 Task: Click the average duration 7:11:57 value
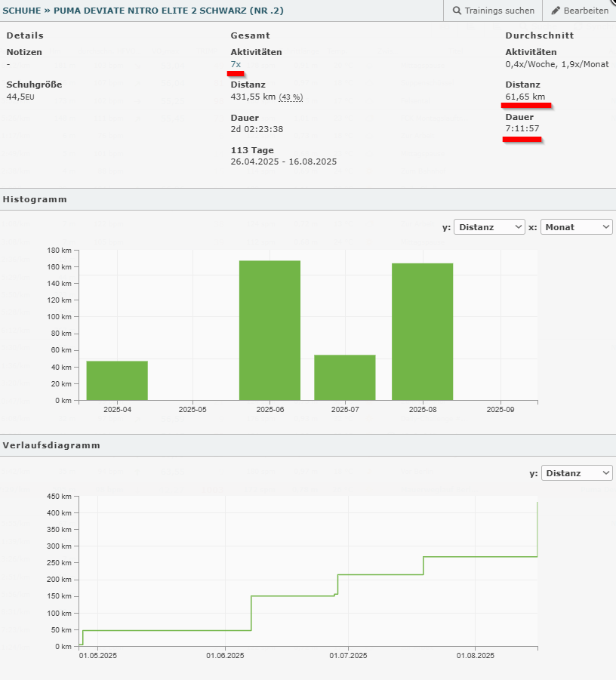(522, 130)
